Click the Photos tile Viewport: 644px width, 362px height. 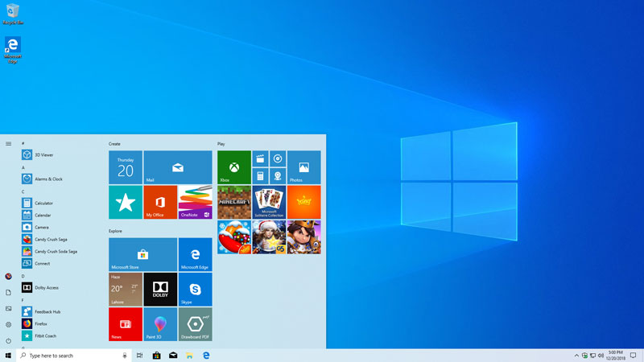coord(303,167)
